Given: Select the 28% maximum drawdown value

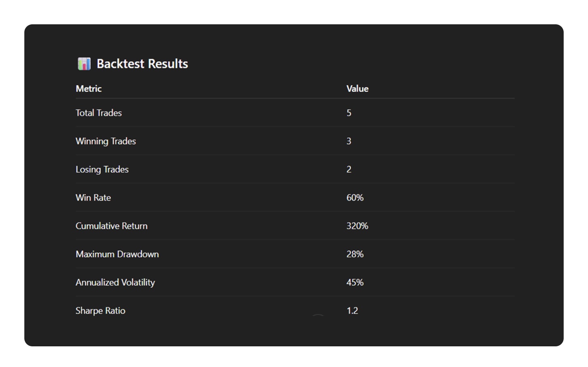Looking at the screenshot, I should [355, 254].
